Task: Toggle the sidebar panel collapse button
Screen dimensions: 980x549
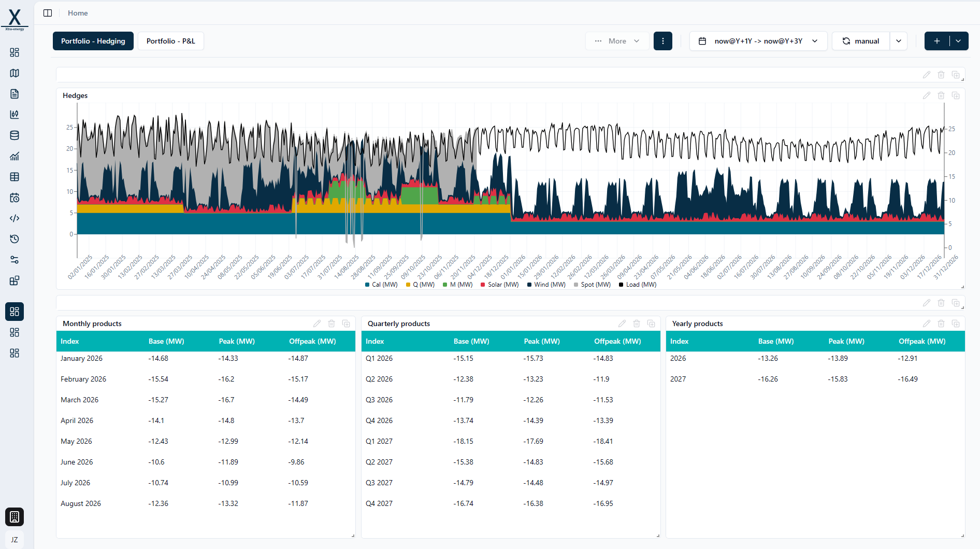Action: click(48, 13)
